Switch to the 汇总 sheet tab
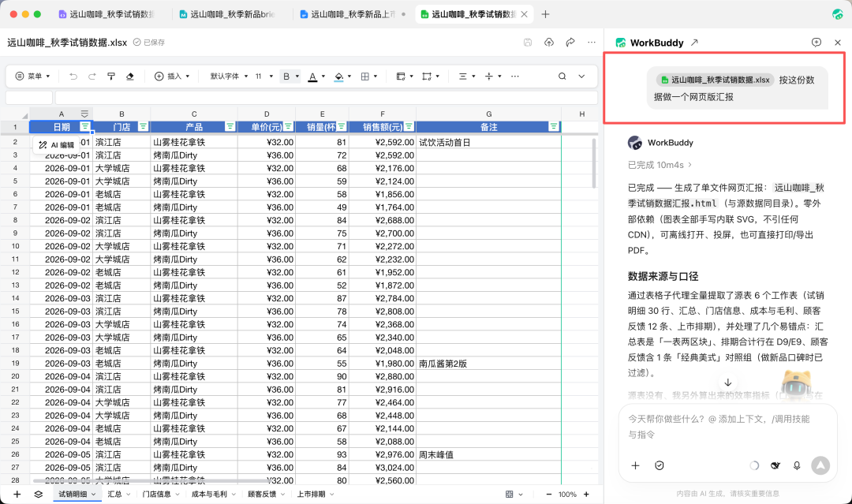Screen dimensions: 852x504 114,495
